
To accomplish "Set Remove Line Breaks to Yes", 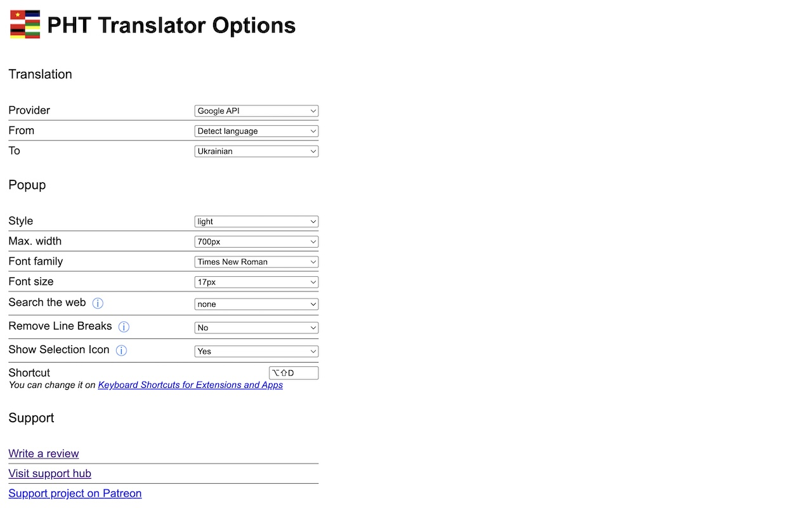I will click(256, 328).
